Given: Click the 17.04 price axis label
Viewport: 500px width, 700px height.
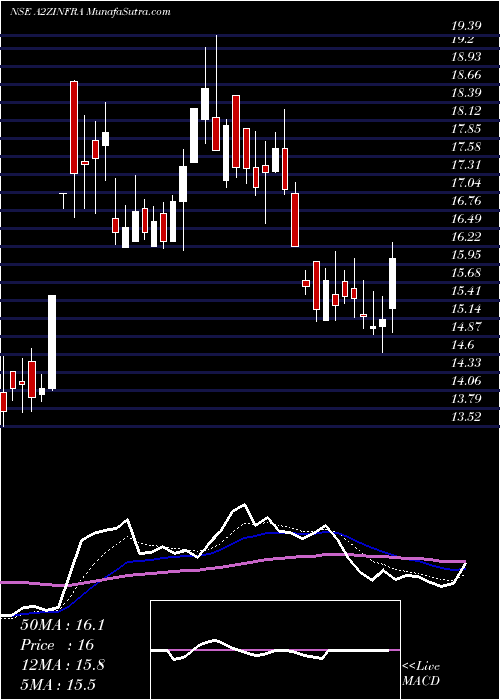Looking at the screenshot, I should 466,183.
